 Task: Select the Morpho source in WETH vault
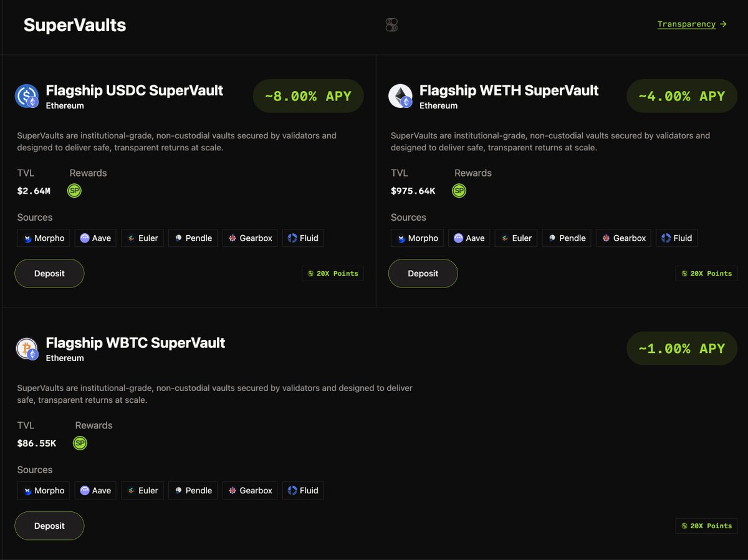pyautogui.click(x=417, y=238)
